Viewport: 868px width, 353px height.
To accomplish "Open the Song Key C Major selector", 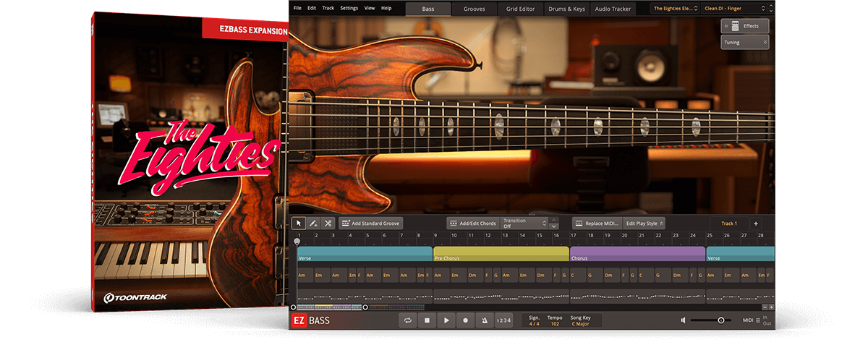I will tap(582, 323).
